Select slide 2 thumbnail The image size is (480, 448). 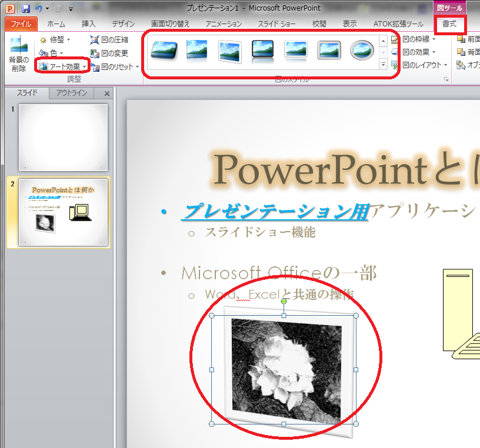[63, 212]
